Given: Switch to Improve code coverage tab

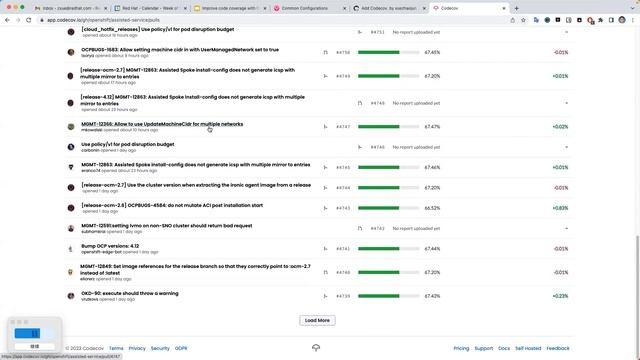Looking at the screenshot, I should [x=229, y=8].
